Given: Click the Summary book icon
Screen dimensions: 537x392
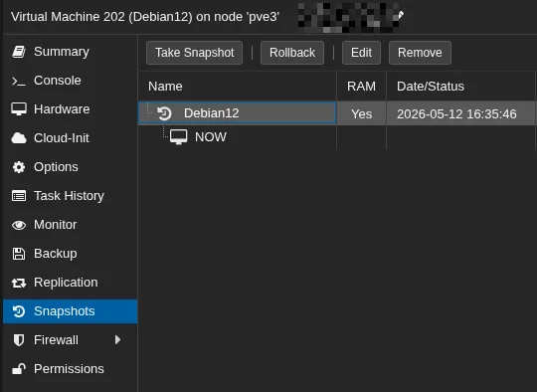Looking at the screenshot, I should coord(19,52).
